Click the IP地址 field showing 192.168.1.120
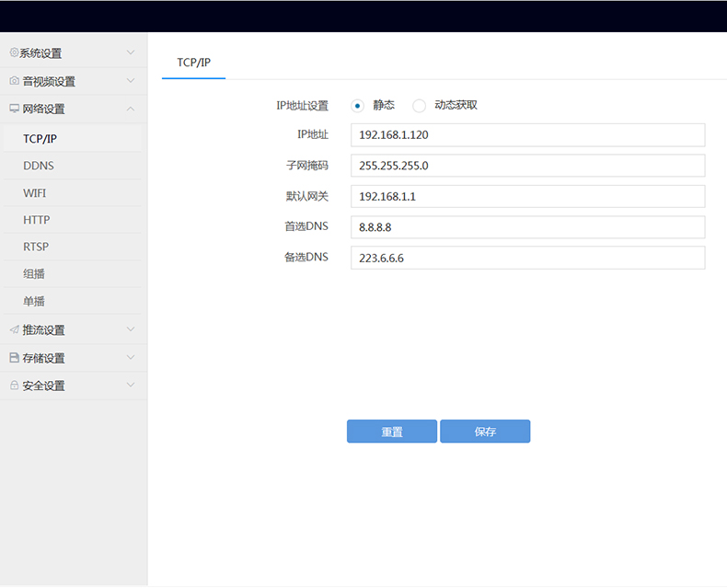This screenshot has width=727, height=588. point(527,135)
